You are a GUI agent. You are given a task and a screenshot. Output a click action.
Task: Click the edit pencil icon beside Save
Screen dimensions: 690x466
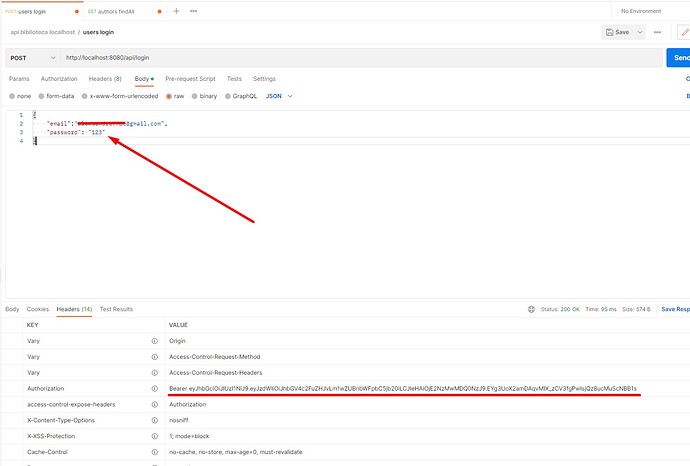click(x=685, y=32)
